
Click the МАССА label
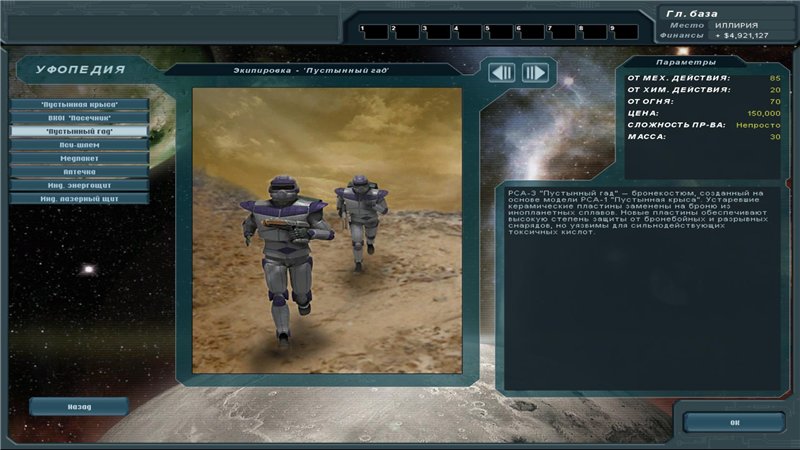coord(646,137)
